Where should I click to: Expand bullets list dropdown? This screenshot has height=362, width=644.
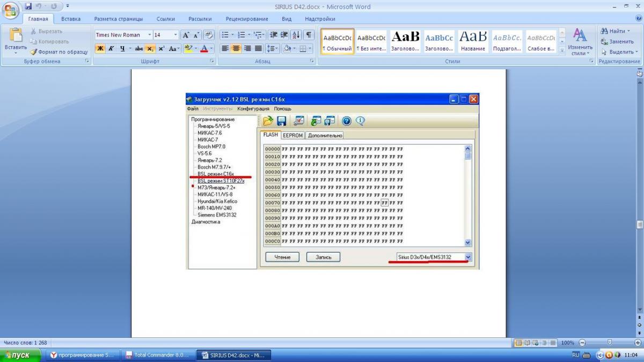pos(233,35)
